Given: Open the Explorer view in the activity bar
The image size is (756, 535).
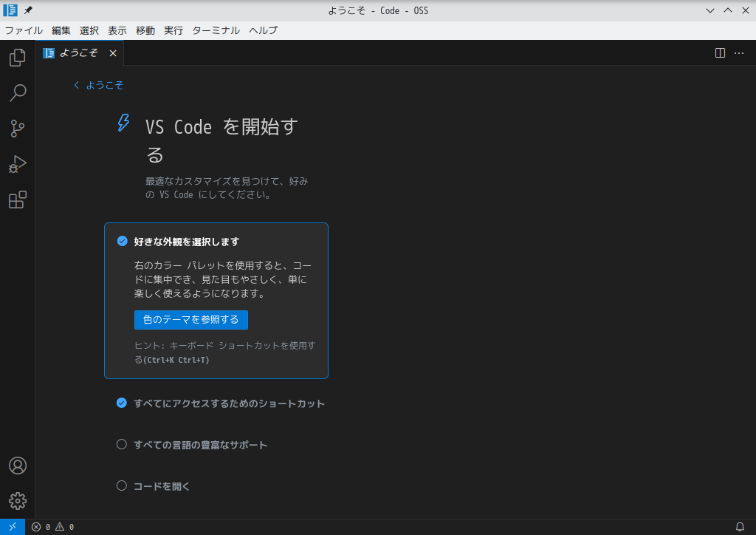Looking at the screenshot, I should (x=18, y=58).
